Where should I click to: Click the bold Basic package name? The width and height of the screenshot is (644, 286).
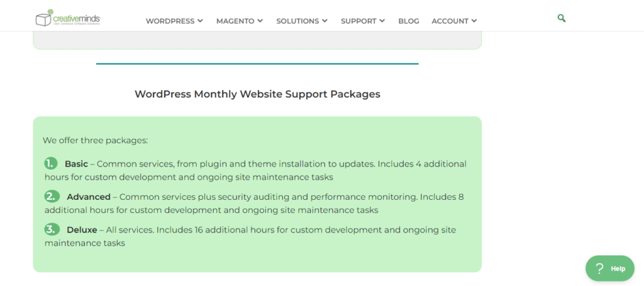pos(76,163)
